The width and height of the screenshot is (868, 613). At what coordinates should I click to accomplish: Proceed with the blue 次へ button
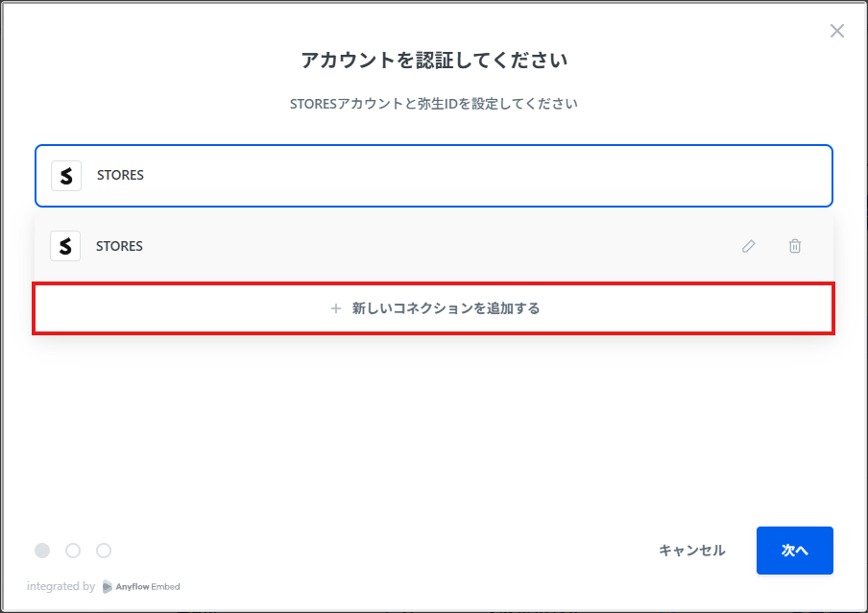click(x=795, y=551)
